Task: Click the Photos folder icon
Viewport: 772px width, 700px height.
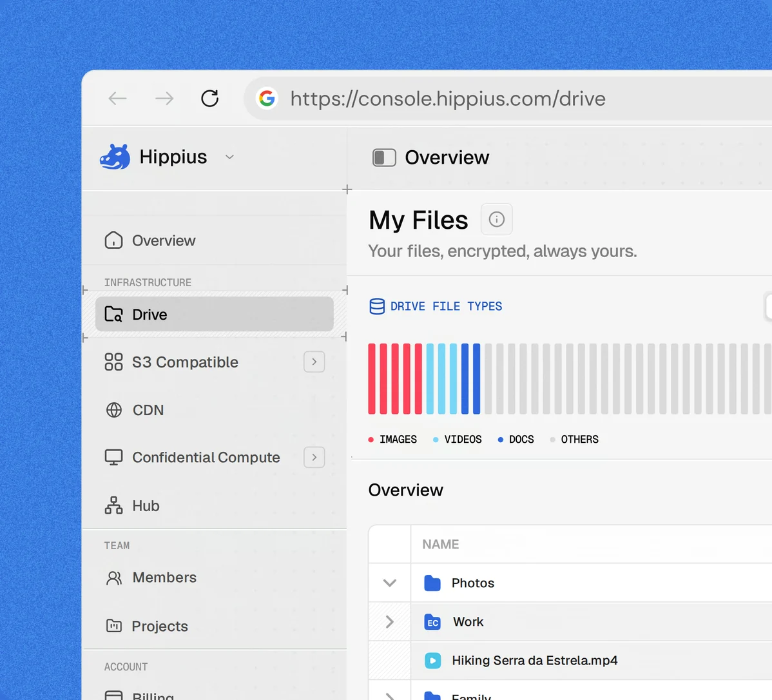Action: pyautogui.click(x=432, y=583)
